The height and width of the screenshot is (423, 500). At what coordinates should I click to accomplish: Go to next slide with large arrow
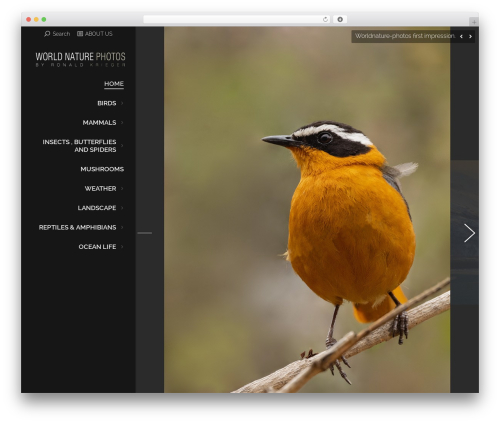click(469, 233)
